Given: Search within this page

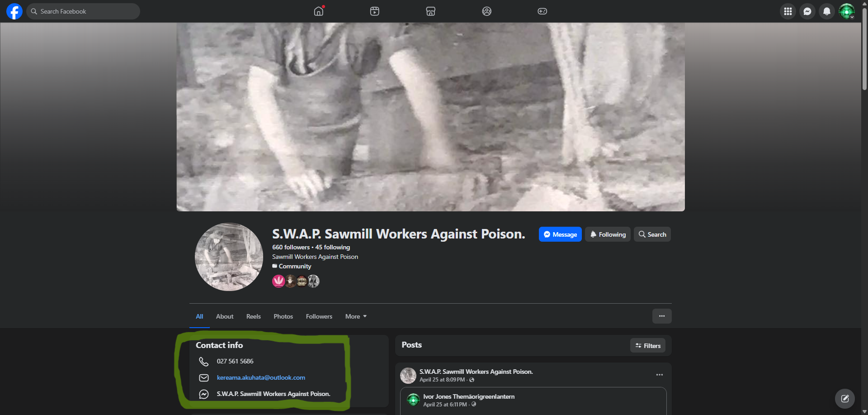Looking at the screenshot, I should click(652, 234).
